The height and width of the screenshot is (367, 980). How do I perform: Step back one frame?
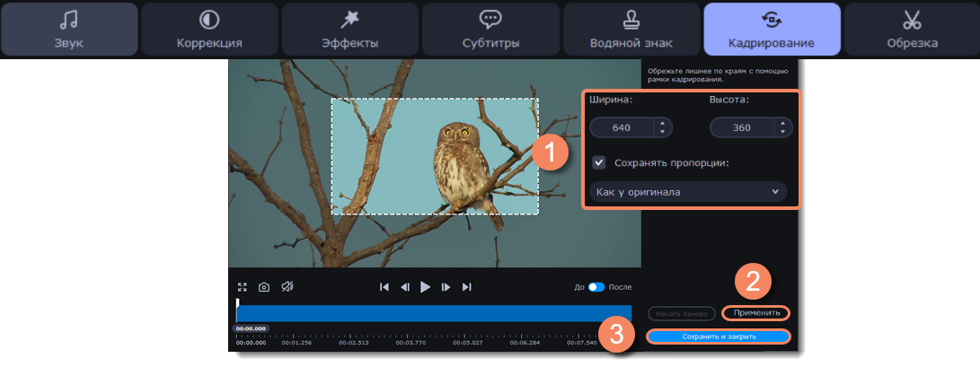point(405,287)
